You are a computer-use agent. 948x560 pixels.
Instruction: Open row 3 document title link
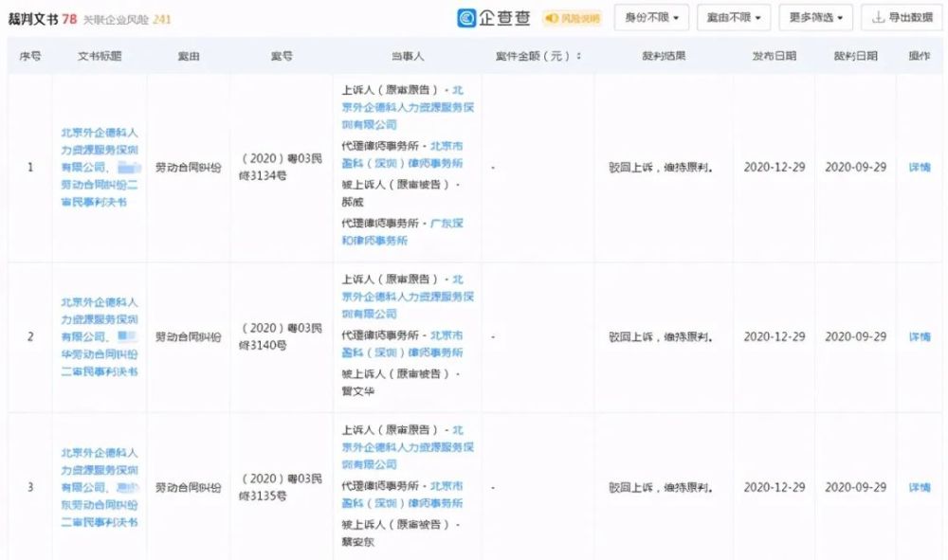100,487
